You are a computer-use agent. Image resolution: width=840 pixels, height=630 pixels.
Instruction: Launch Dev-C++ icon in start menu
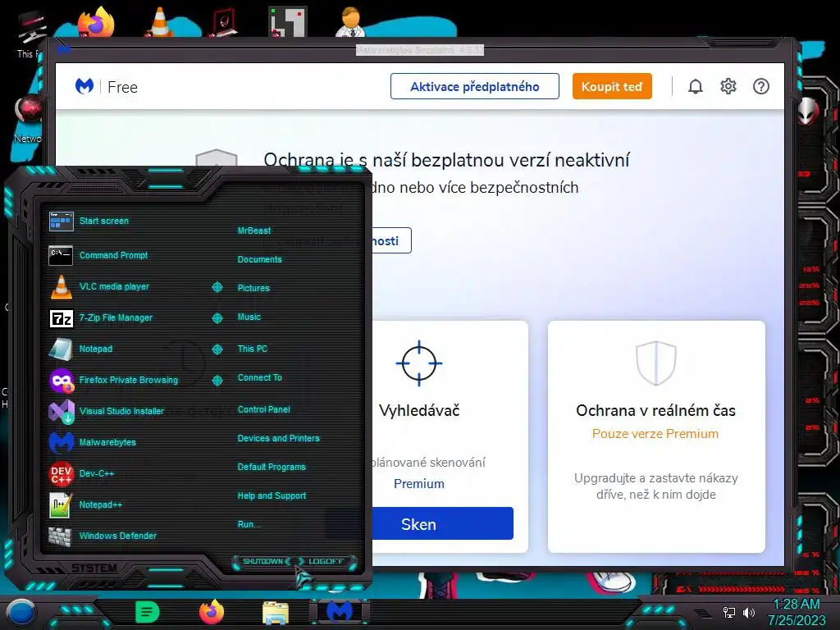(61, 473)
